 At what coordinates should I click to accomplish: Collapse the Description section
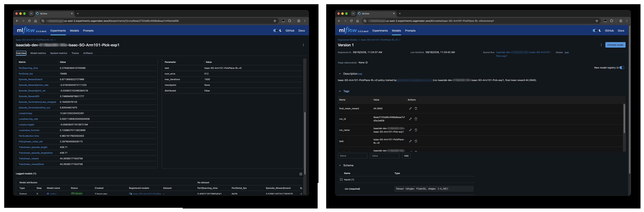coord(340,74)
